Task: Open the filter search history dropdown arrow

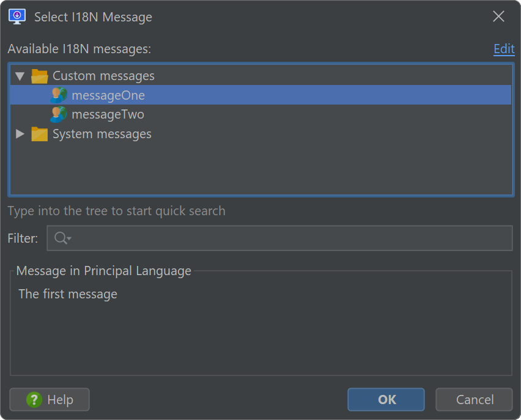Action: pyautogui.click(x=69, y=238)
